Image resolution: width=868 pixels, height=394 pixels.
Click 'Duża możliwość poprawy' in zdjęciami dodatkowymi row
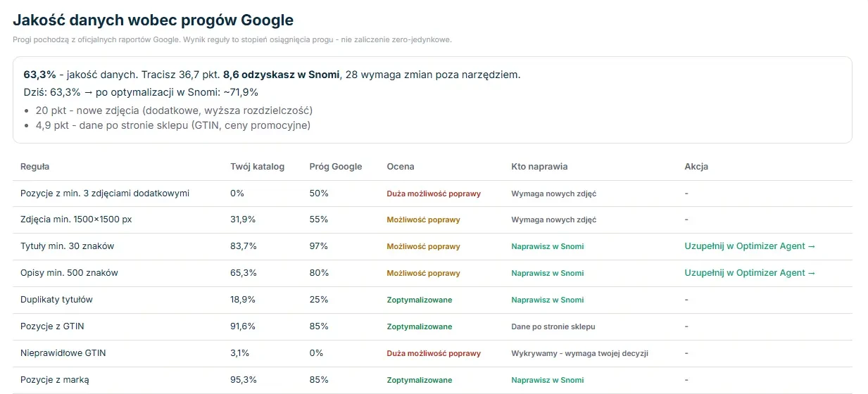click(x=434, y=193)
